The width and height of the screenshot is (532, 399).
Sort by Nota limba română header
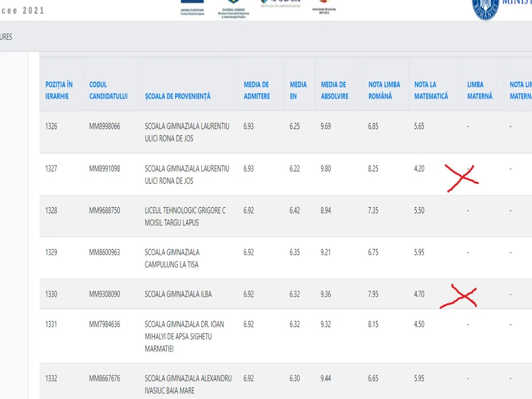[x=384, y=90]
